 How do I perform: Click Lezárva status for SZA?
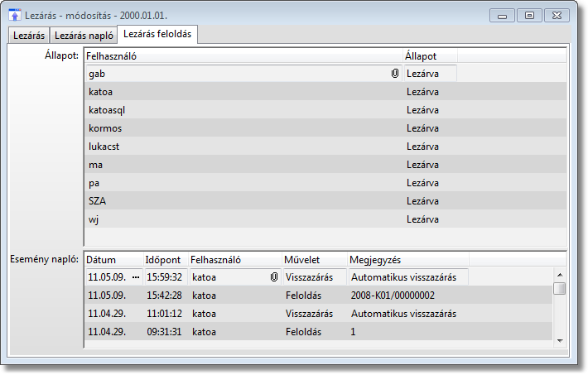(x=422, y=201)
